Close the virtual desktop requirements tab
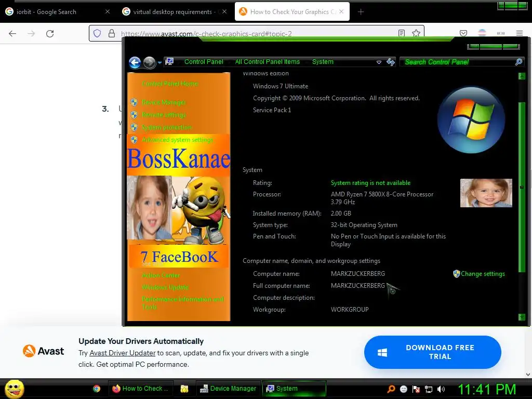The height and width of the screenshot is (399, 532). 224,11
